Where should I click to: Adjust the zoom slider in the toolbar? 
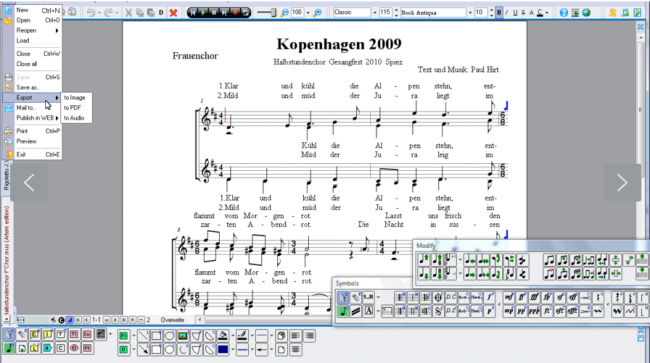(267, 13)
